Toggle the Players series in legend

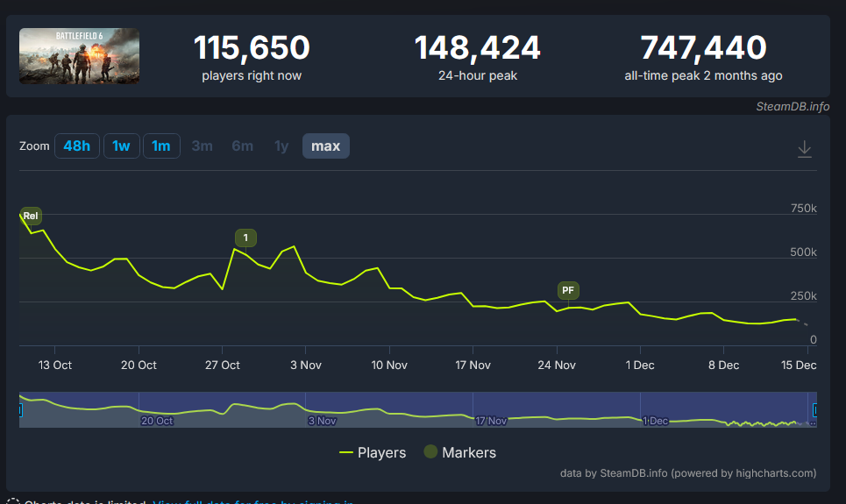[x=373, y=452]
